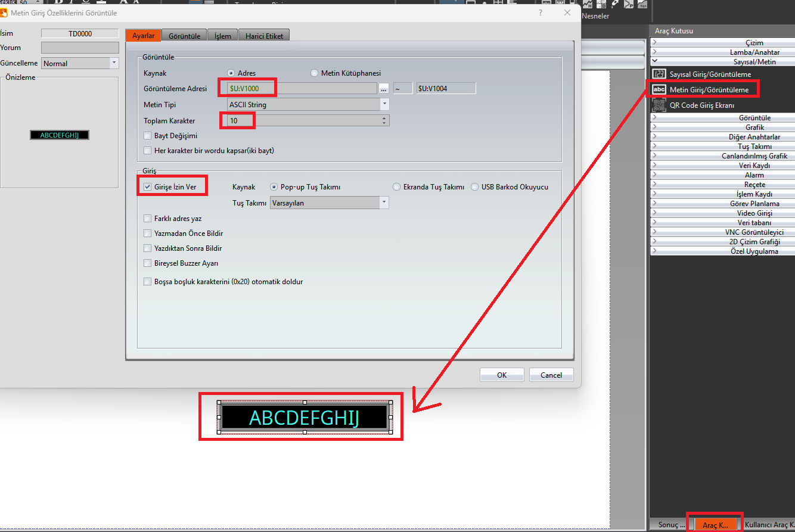Choose USB Barkod Okuyucu source option
795x532 pixels.
coord(475,186)
